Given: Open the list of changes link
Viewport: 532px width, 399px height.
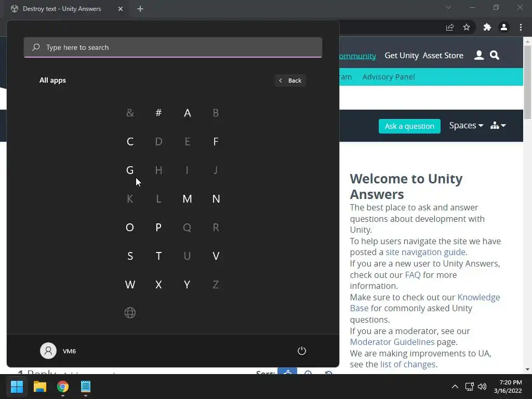Looking at the screenshot, I should pos(408,364).
